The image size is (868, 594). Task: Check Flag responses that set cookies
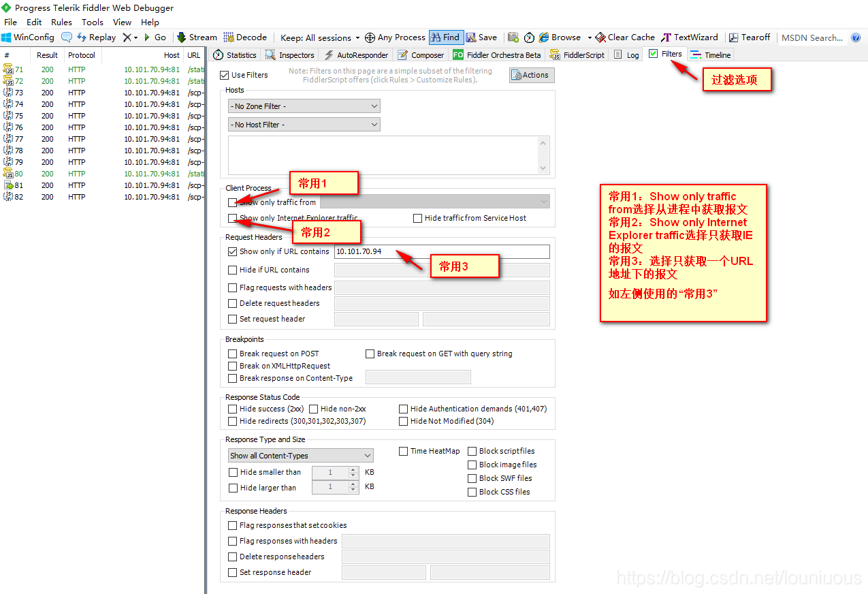pos(233,525)
